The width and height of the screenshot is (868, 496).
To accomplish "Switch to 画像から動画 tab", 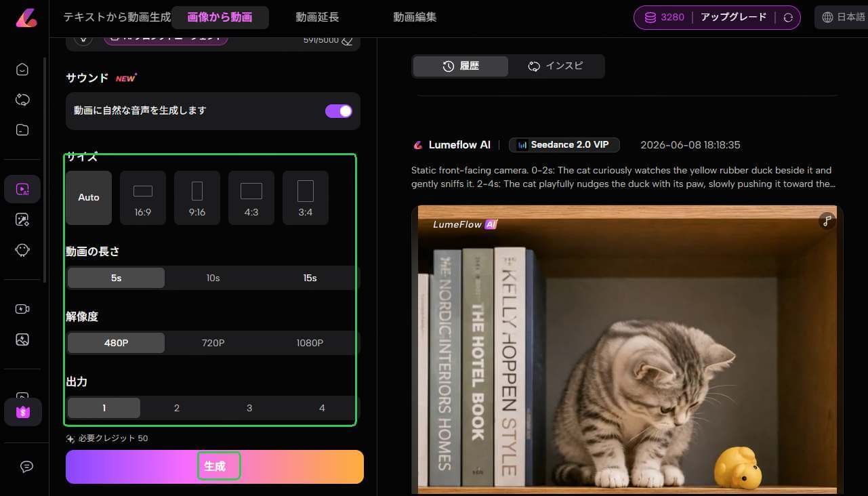I will pos(220,18).
